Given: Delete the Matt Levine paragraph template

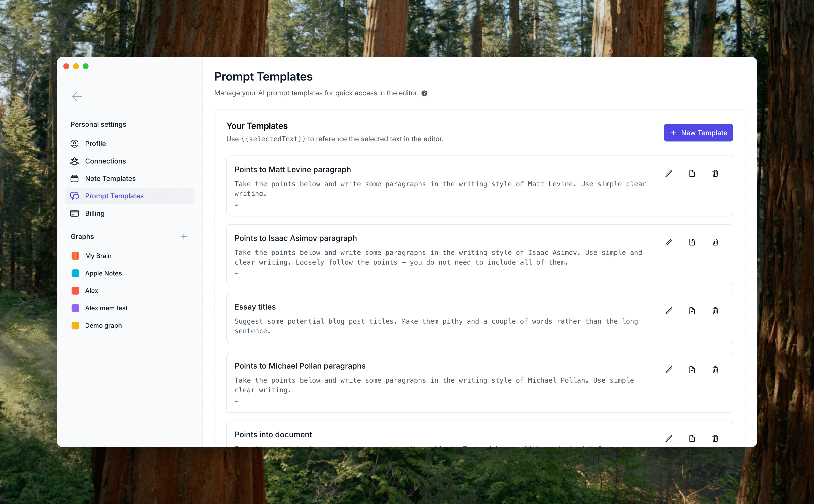Looking at the screenshot, I should (x=715, y=173).
